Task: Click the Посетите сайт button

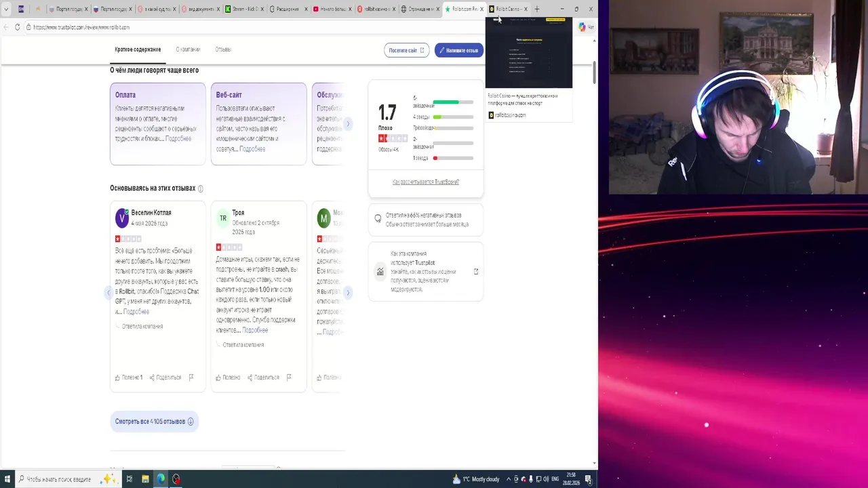Action: [407, 50]
